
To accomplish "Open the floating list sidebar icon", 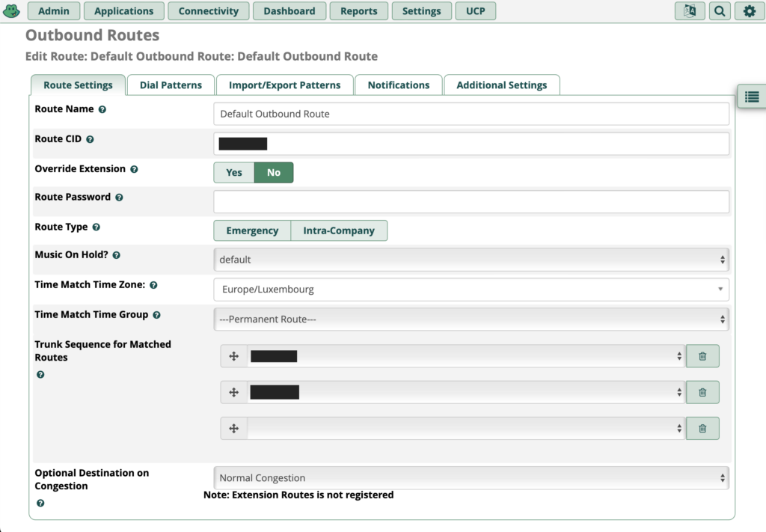I will [752, 97].
